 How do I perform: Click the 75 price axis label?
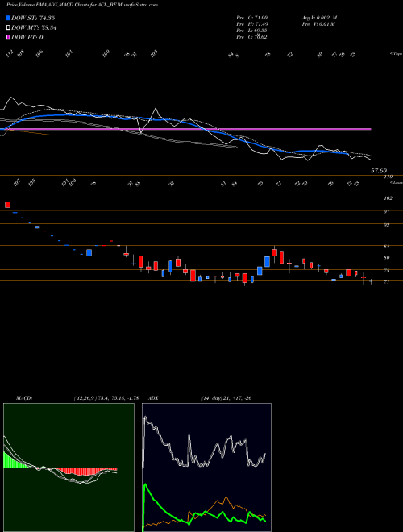click(x=387, y=271)
